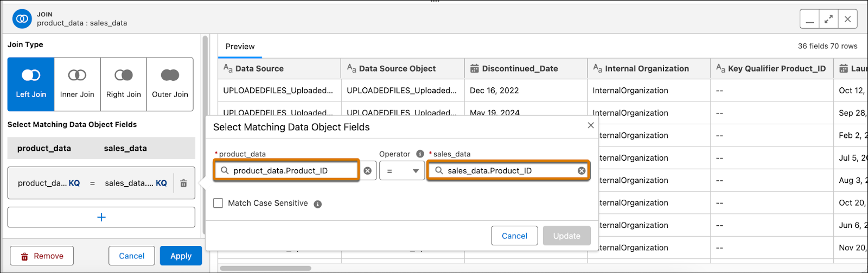Open the Operator equals dropdown
This screenshot has width=868, height=273.
(x=402, y=170)
